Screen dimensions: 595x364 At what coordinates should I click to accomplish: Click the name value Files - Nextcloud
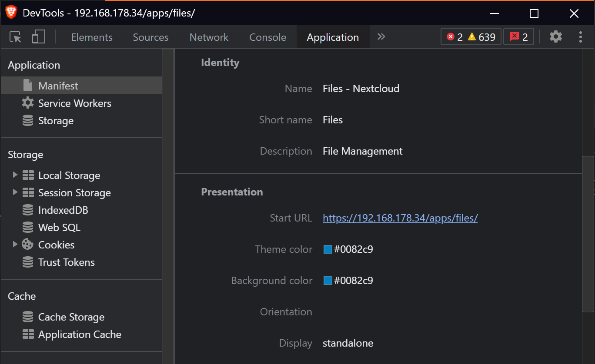tap(361, 89)
